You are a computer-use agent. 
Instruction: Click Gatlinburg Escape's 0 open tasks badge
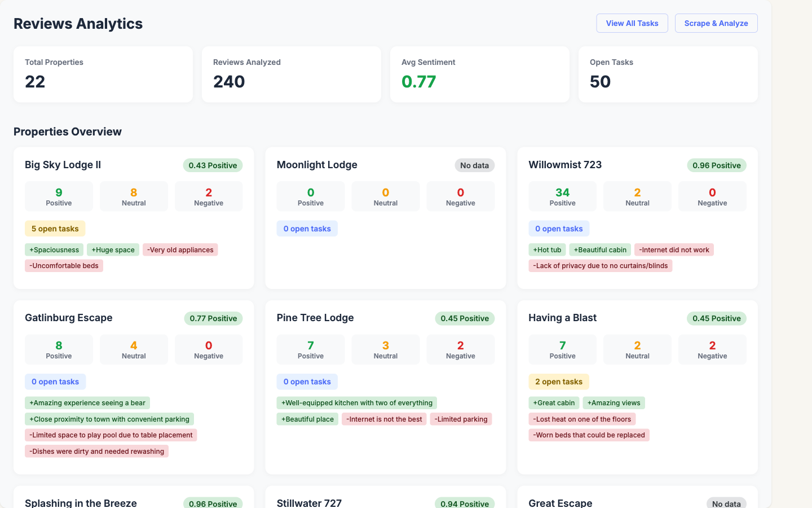55,382
